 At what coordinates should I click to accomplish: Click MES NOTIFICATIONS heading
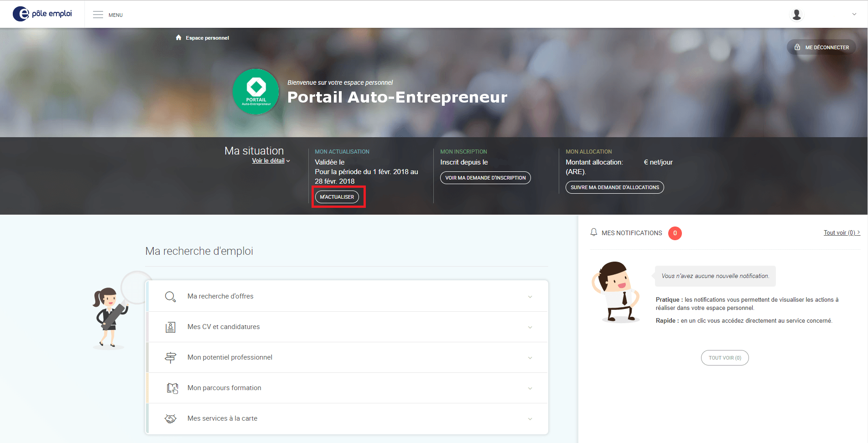pyautogui.click(x=632, y=233)
